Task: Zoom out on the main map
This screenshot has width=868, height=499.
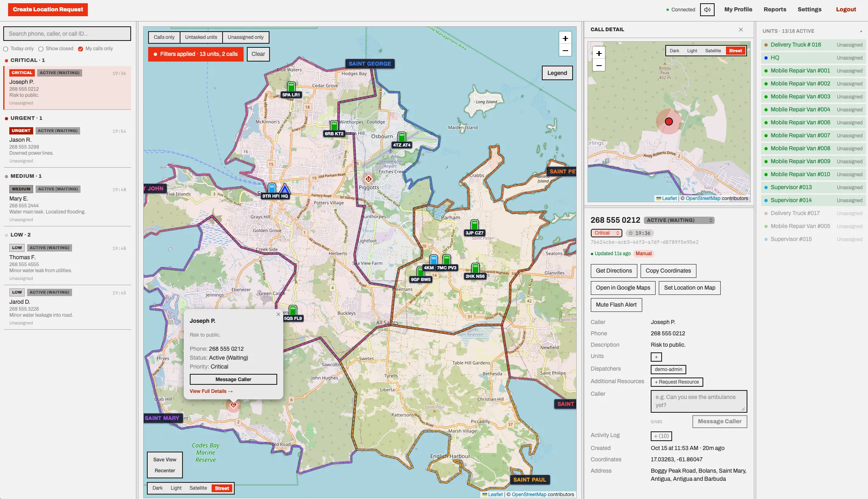Action: point(565,51)
